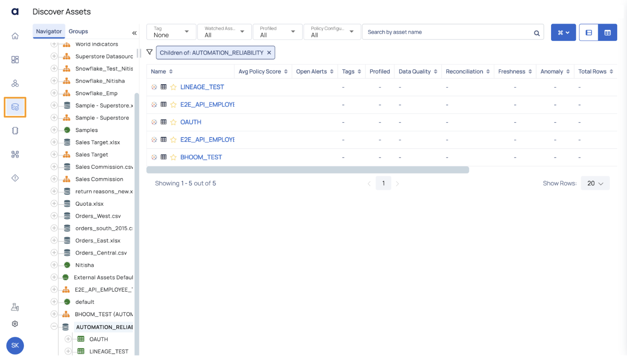627x364 pixels.
Task: Open the Policy Configuration filter dropdown
Action: [x=332, y=32]
